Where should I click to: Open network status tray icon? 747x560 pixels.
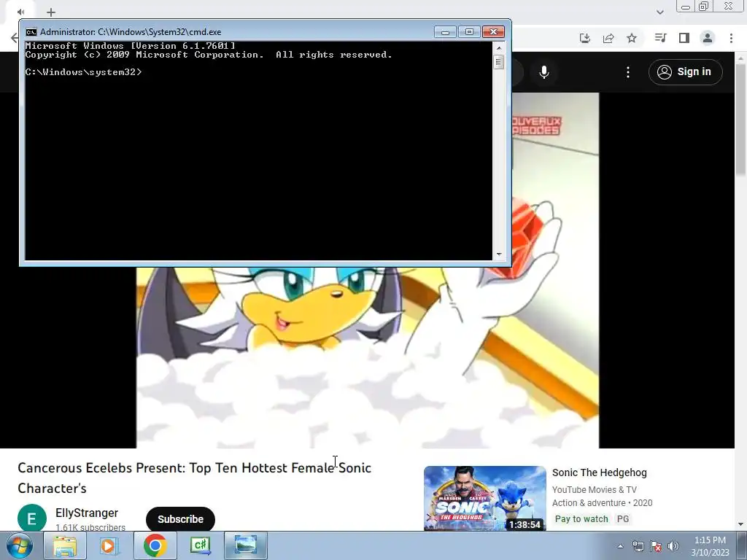click(638, 546)
